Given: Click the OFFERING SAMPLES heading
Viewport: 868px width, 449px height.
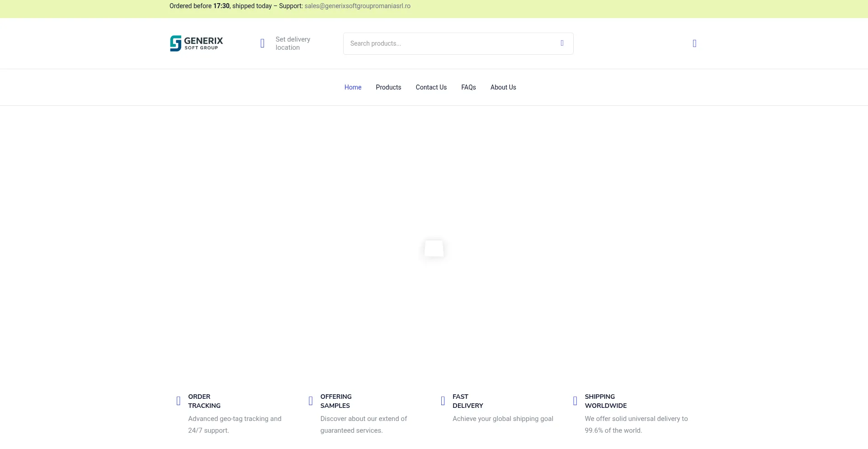Looking at the screenshot, I should tap(336, 401).
